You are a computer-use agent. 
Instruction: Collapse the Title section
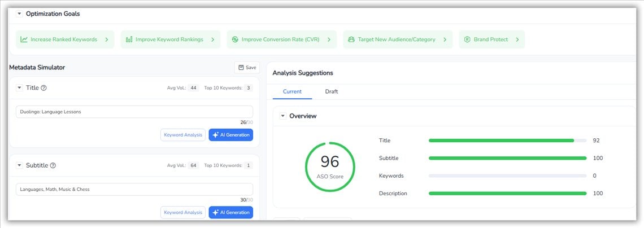pos(19,87)
